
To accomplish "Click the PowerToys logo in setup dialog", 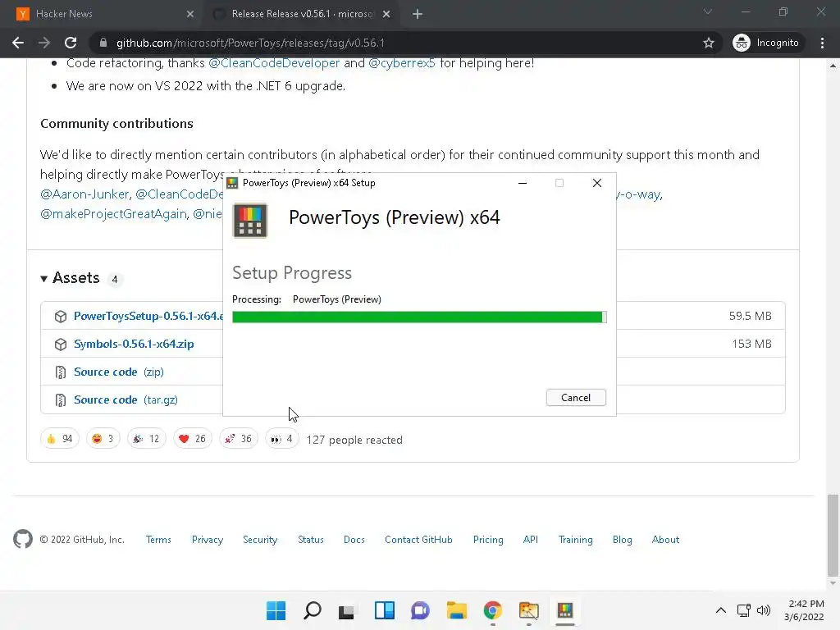I will pyautogui.click(x=250, y=221).
